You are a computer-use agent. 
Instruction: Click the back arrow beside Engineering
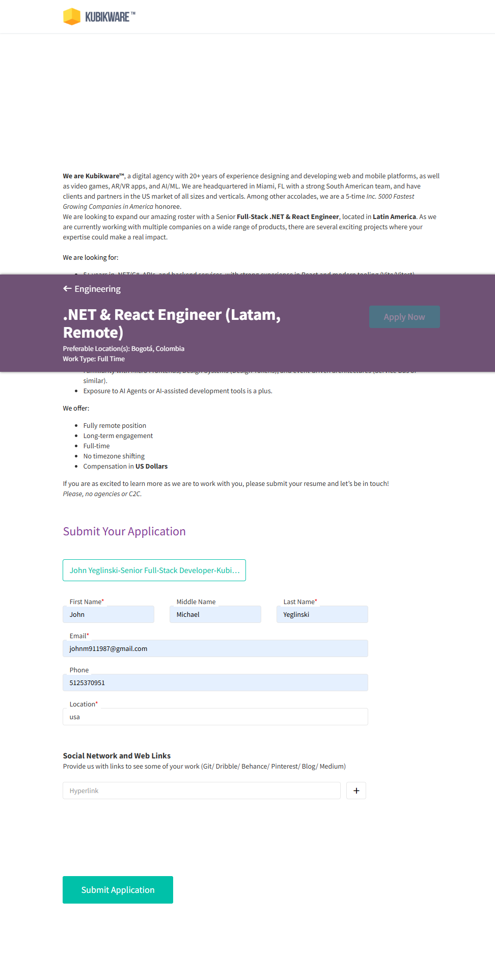(67, 289)
